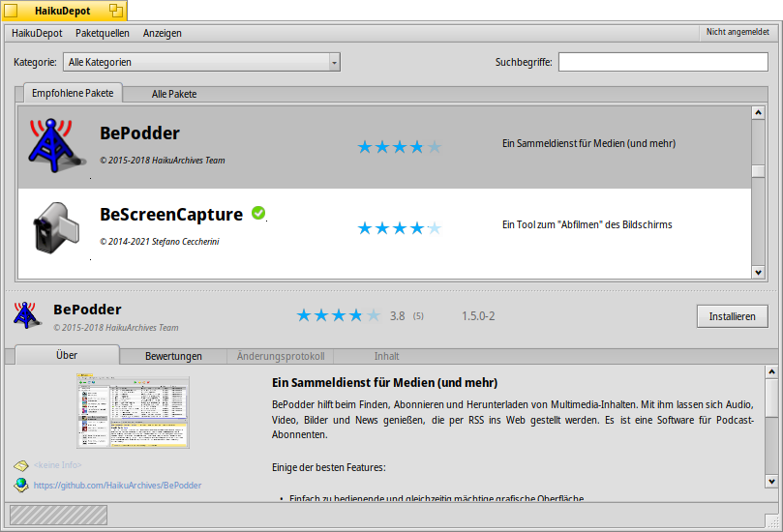Click the description scroll-down arrow
The image size is (783, 532).
pyautogui.click(x=771, y=482)
